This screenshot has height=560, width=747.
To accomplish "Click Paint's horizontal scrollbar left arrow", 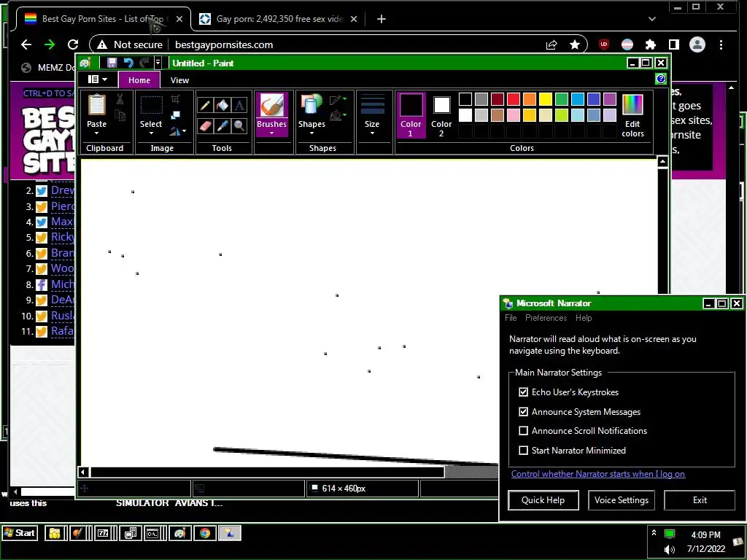I will pyautogui.click(x=83, y=472).
